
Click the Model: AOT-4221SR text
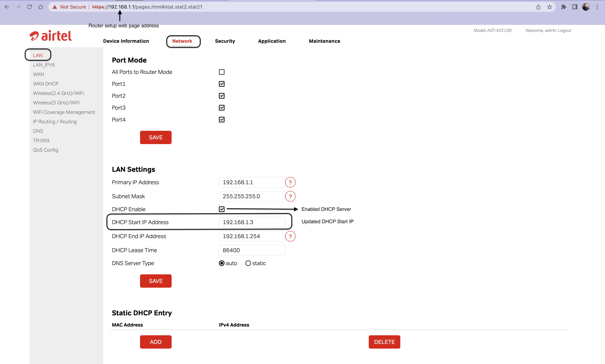pos(492,30)
